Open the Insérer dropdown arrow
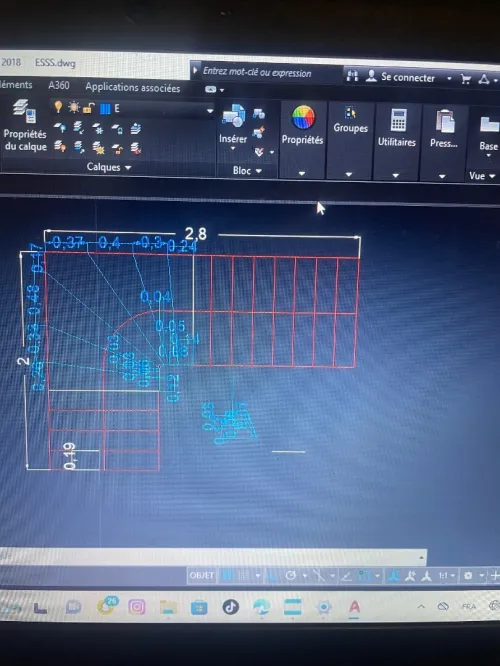Image resolution: width=500 pixels, height=666 pixels. tap(233, 149)
